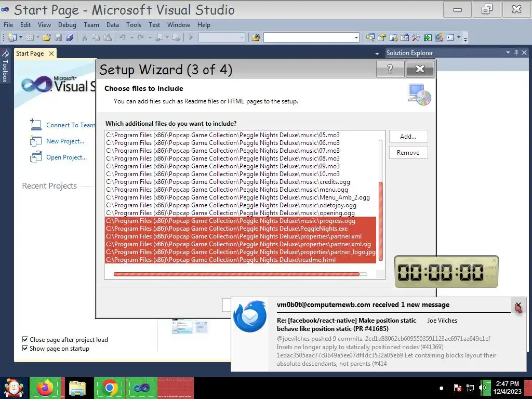Click the Toolbox wrench-and-hammer toolbar icon
The height and width of the screenshot is (399, 532).
tap(416, 37)
